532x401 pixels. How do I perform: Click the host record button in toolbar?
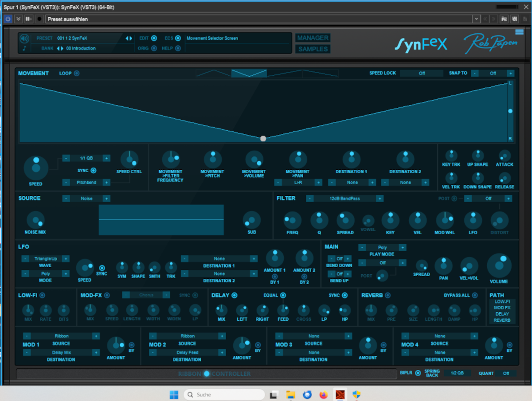[39, 19]
